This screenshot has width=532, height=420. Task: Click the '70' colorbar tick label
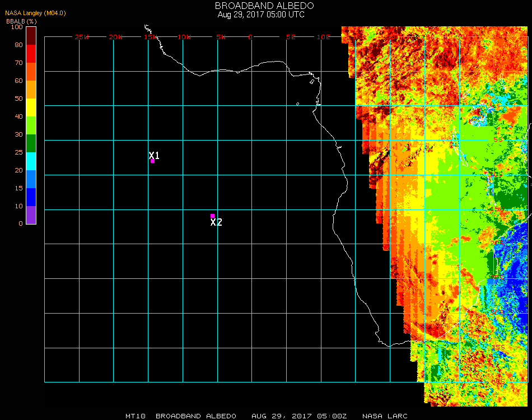18,63
